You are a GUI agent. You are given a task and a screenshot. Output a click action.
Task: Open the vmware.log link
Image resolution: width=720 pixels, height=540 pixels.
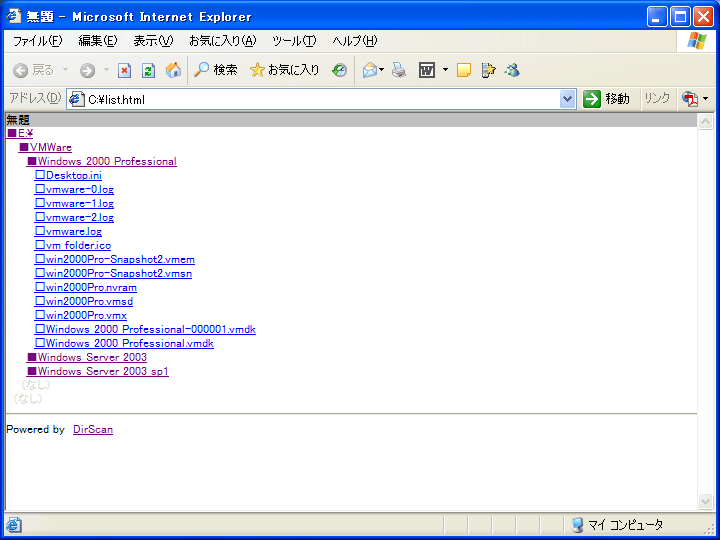click(68, 231)
